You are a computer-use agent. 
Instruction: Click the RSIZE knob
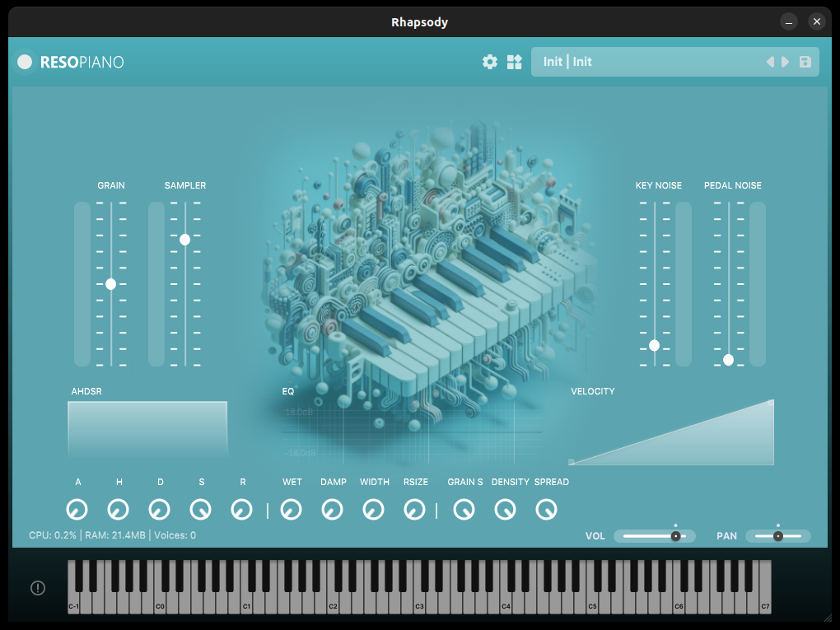414,510
